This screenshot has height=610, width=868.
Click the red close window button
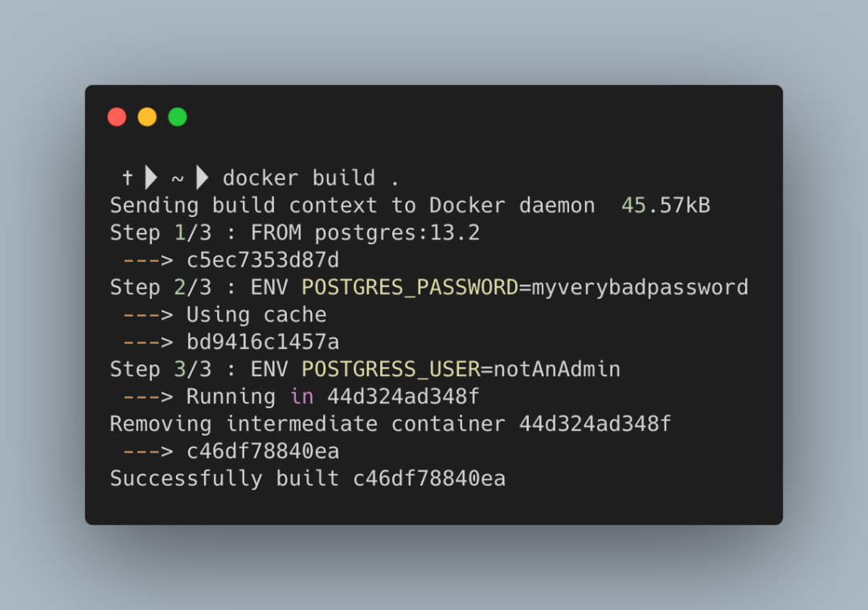pos(117,117)
